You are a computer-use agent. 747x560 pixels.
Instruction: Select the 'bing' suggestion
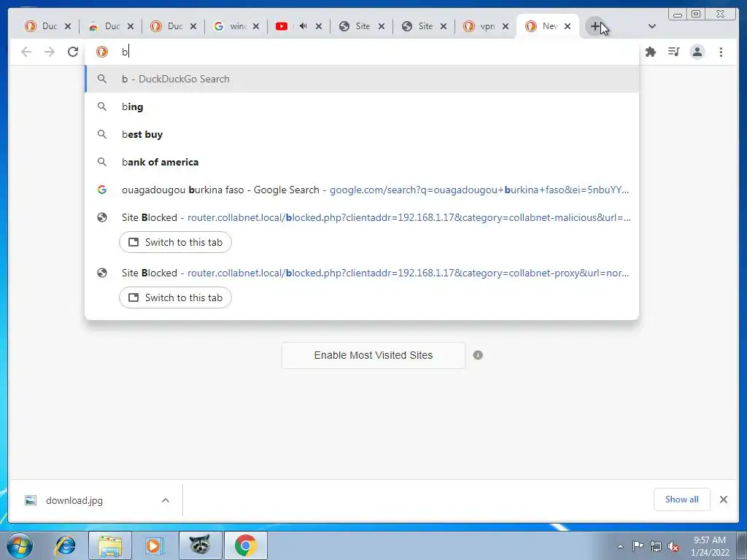click(x=362, y=106)
